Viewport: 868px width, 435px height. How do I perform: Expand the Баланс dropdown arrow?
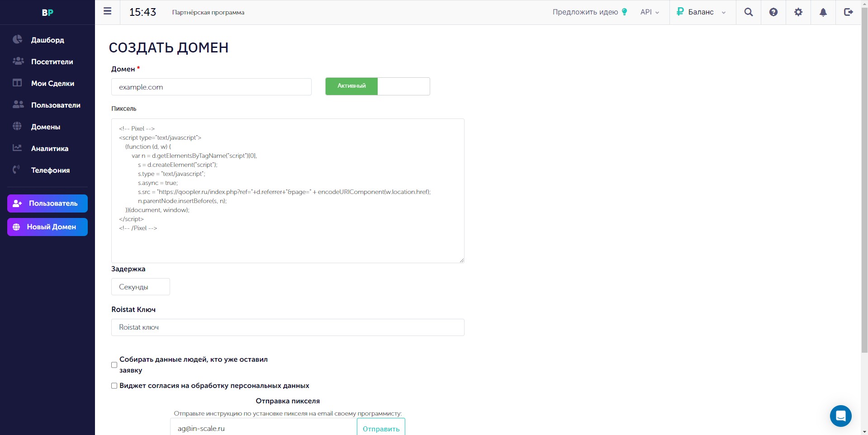point(724,13)
